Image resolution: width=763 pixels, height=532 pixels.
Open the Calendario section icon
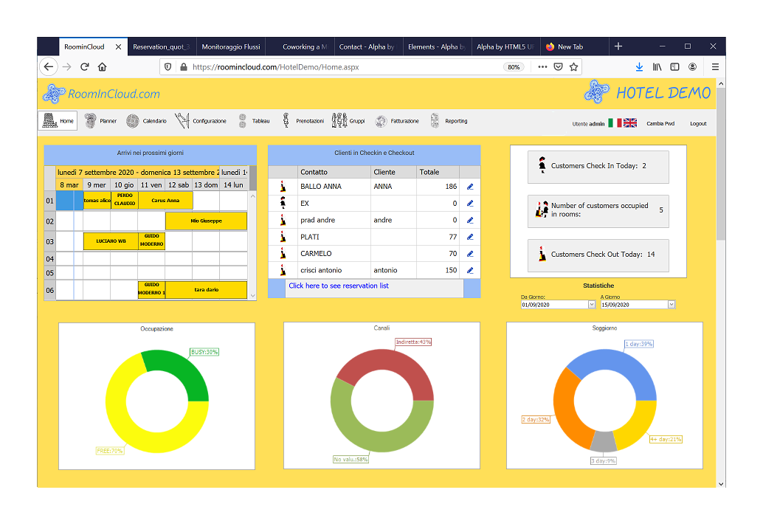[x=133, y=121]
